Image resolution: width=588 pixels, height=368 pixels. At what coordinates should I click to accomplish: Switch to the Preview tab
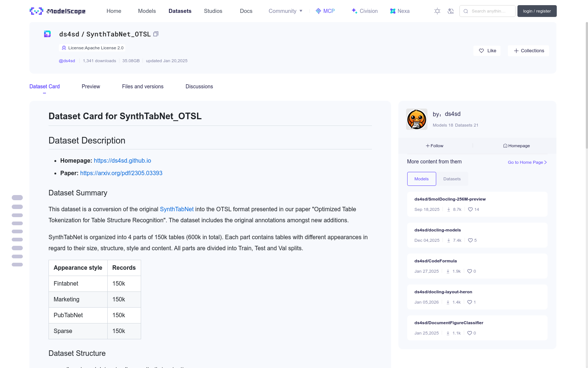tap(91, 86)
